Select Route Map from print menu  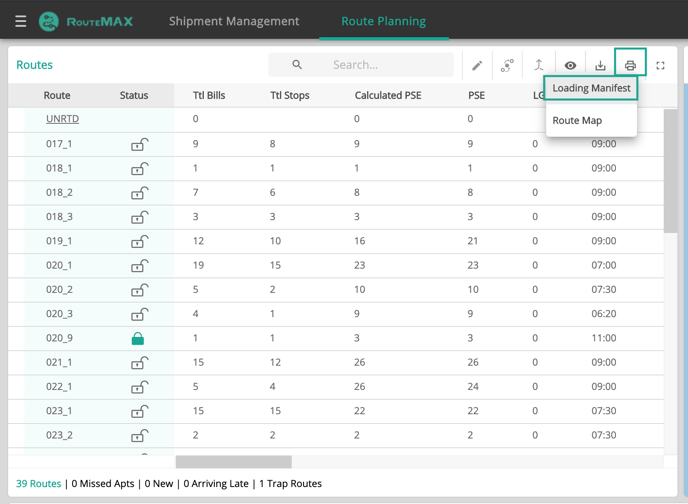tap(577, 120)
